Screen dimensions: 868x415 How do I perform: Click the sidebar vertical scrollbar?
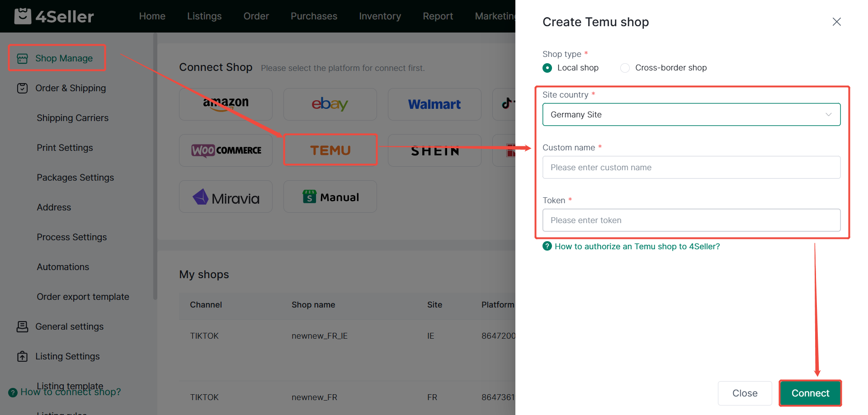[x=155, y=167]
